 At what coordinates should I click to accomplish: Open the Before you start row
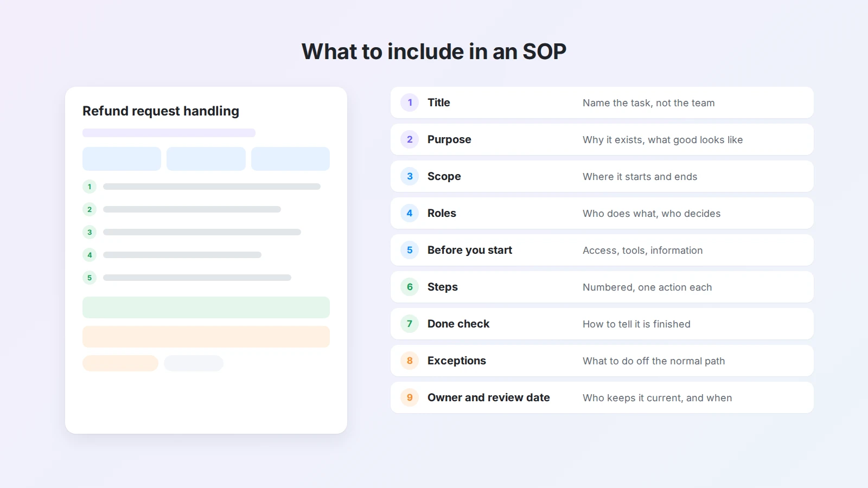(x=602, y=250)
